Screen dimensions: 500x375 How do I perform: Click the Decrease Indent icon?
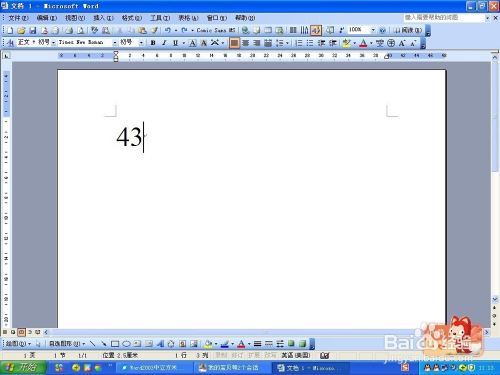321,43
